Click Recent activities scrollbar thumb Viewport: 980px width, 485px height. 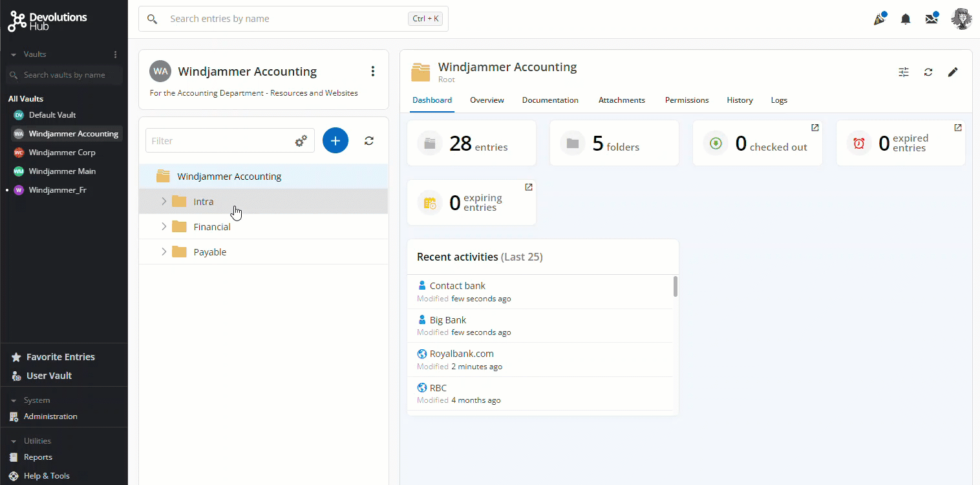coord(676,286)
